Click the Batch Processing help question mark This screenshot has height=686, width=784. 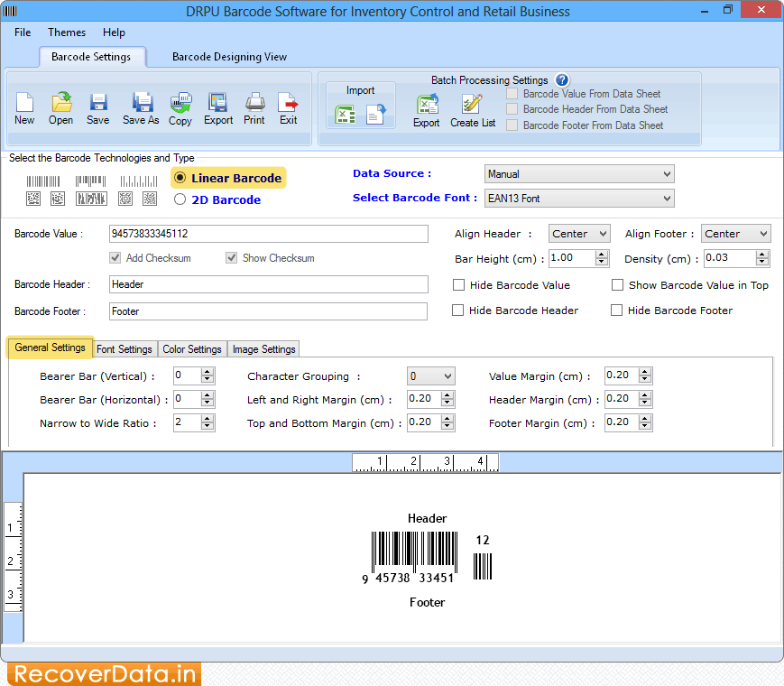561,79
